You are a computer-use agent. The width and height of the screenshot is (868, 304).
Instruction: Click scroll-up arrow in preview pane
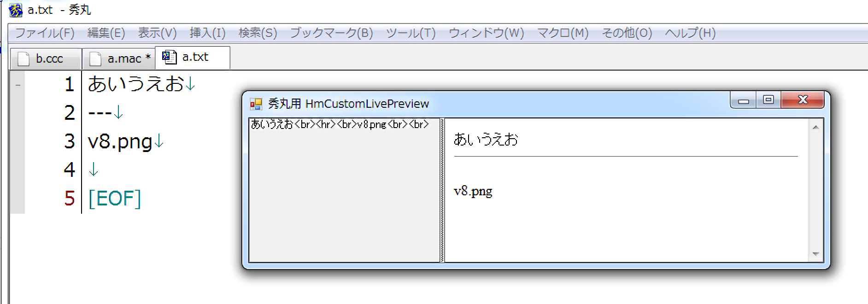[x=815, y=127]
